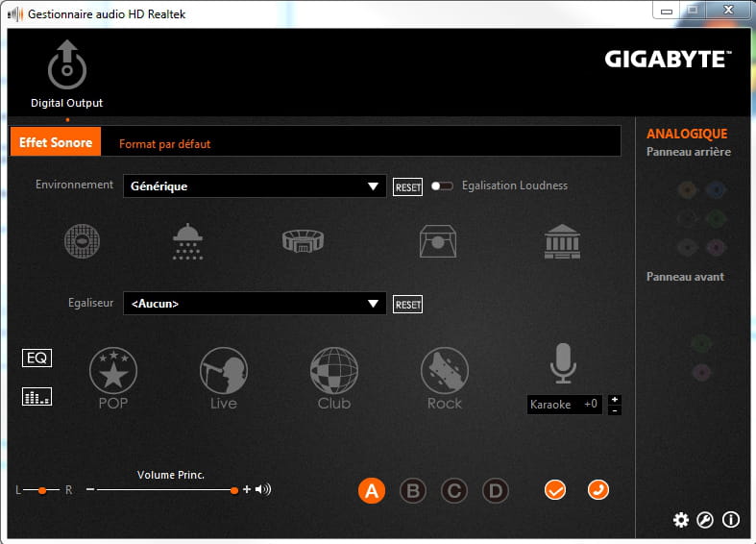Reset the Egaliseur setting
Viewport: 756px width, 544px height.
pyautogui.click(x=407, y=305)
